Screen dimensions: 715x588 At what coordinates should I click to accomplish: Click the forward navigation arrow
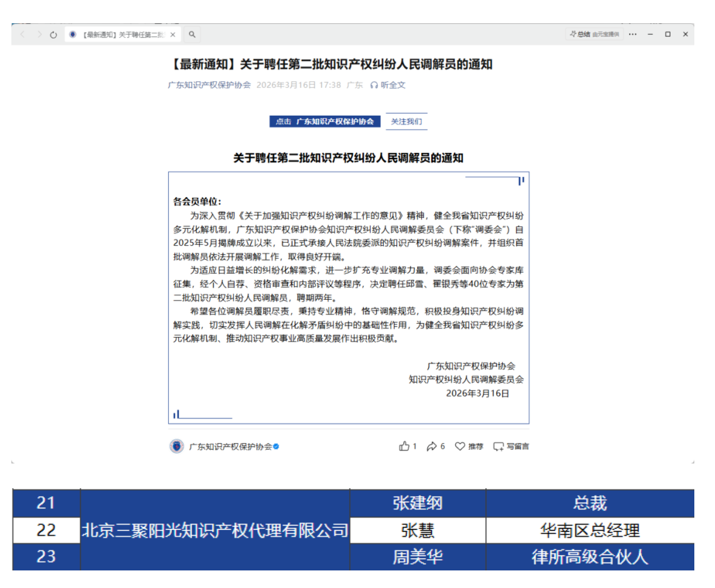click(39, 35)
